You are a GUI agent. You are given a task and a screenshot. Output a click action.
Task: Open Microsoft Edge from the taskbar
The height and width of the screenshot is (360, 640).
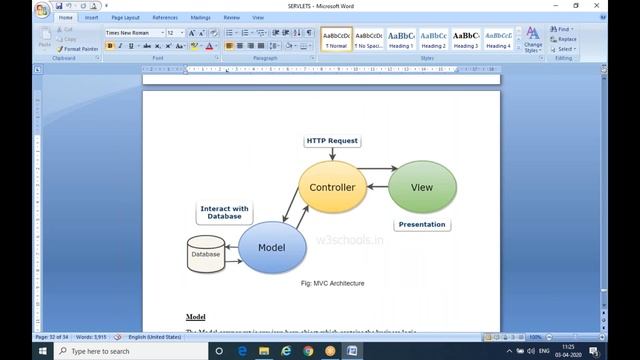tap(242, 351)
